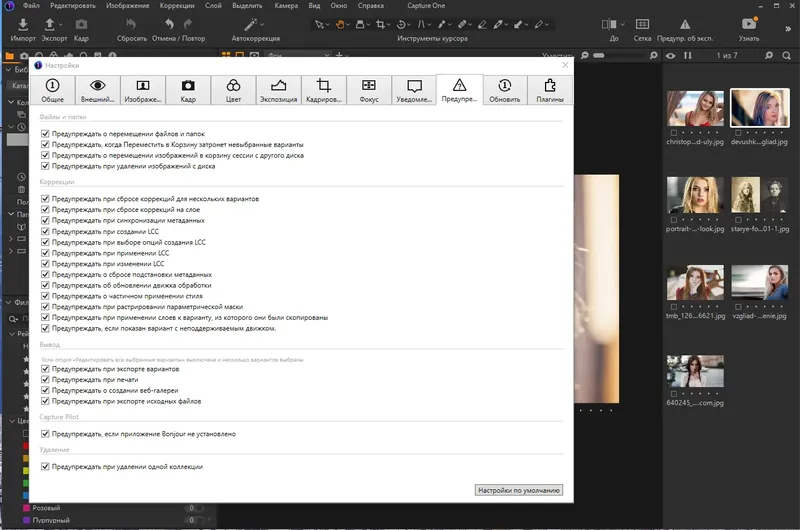Open the Внешний вид preferences tab
The height and width of the screenshot is (530, 800).
tap(97, 90)
